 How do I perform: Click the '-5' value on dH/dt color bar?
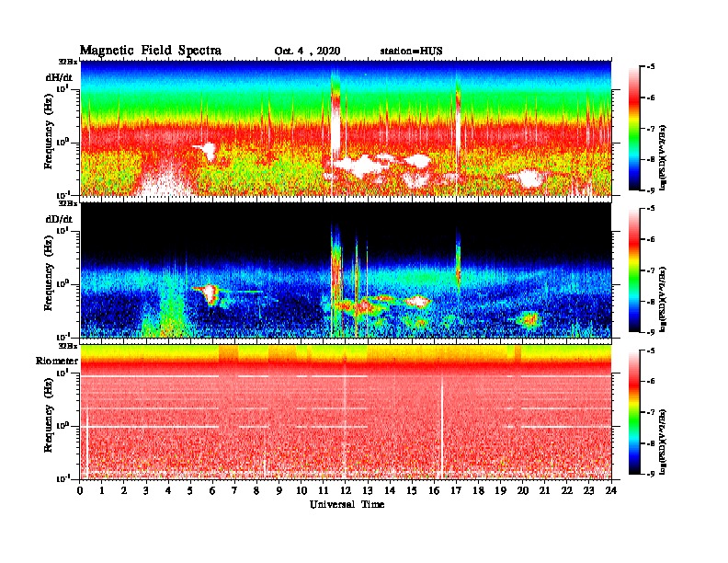point(650,67)
